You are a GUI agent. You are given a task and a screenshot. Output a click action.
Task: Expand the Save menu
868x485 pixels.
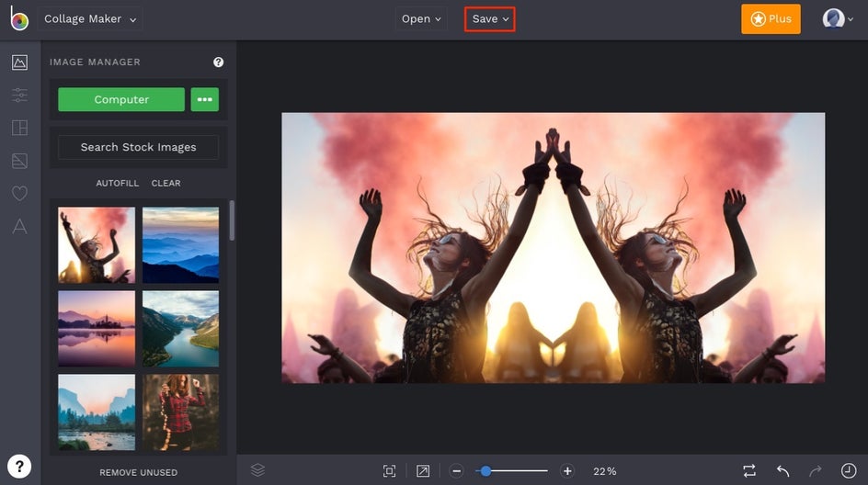click(490, 18)
